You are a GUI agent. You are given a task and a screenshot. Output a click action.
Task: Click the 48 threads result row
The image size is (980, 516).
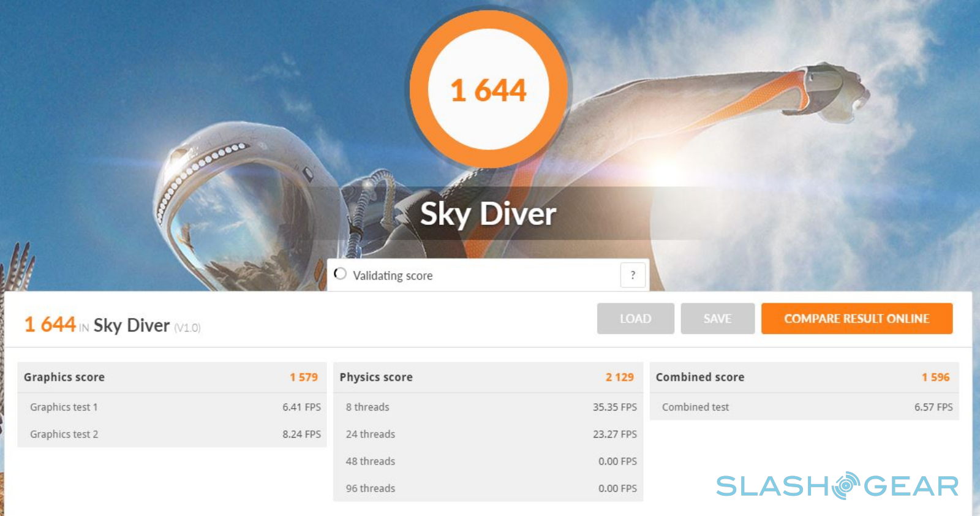[x=488, y=461]
